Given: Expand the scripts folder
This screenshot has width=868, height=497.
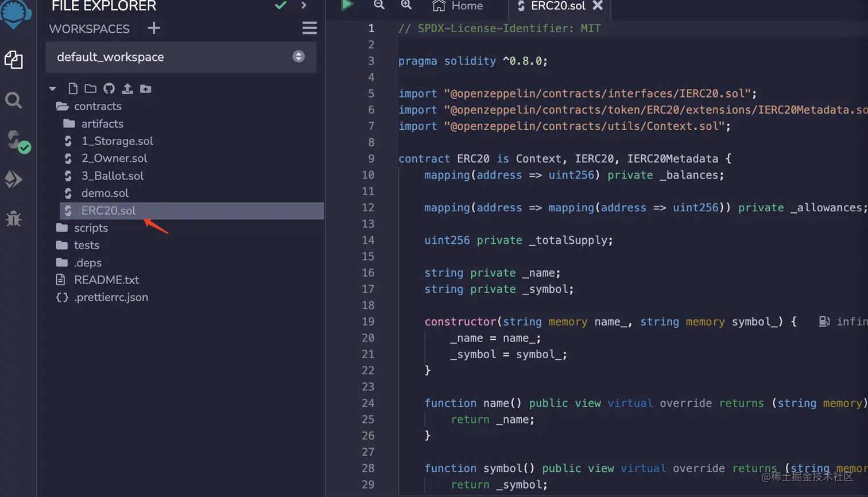Looking at the screenshot, I should pyautogui.click(x=82, y=228).
